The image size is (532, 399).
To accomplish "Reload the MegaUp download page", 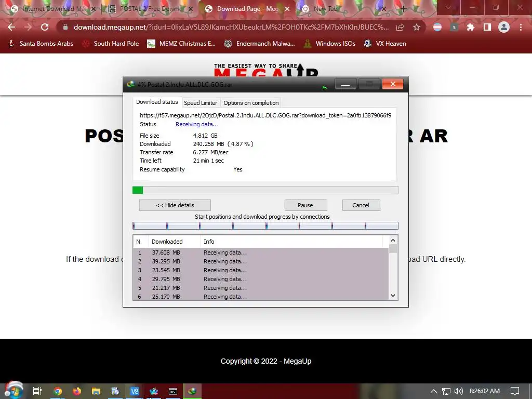I will tap(45, 27).
